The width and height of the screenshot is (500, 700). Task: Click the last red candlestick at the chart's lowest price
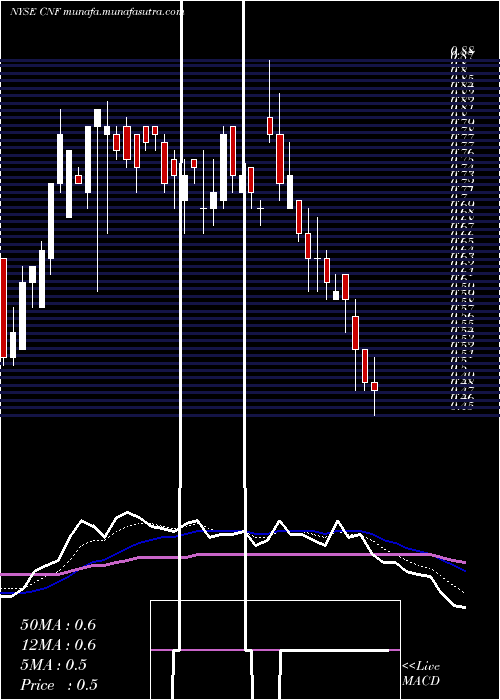tap(375, 386)
